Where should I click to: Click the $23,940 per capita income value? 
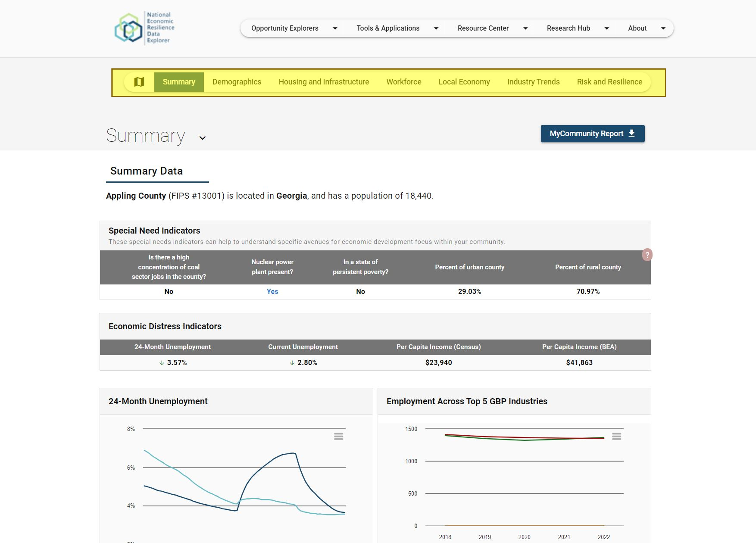tap(438, 363)
